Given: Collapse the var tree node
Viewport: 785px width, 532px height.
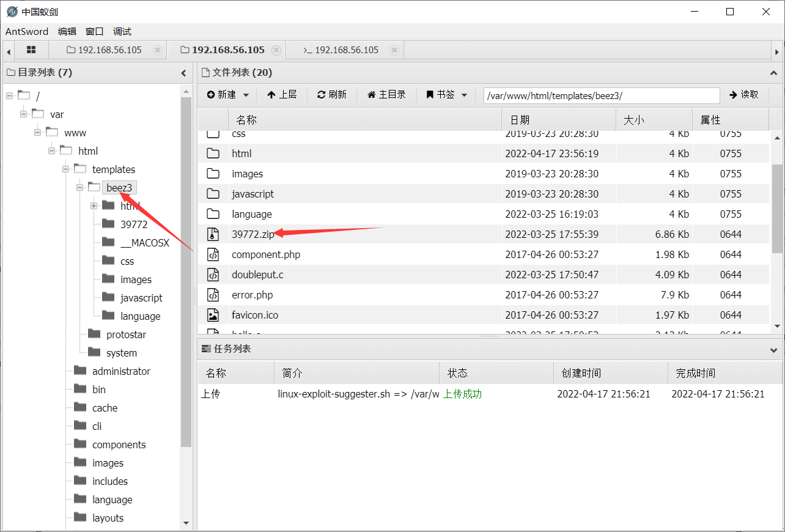Looking at the screenshot, I should click(23, 114).
